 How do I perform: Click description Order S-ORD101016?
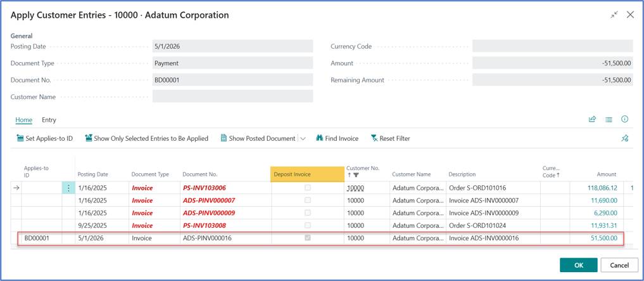(x=477, y=188)
